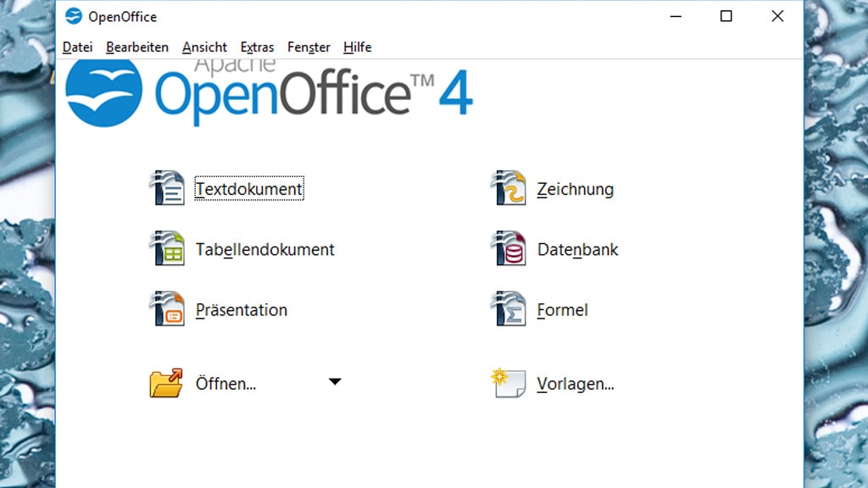Open the Datei menu
This screenshot has height=488, width=868.
coord(77,47)
